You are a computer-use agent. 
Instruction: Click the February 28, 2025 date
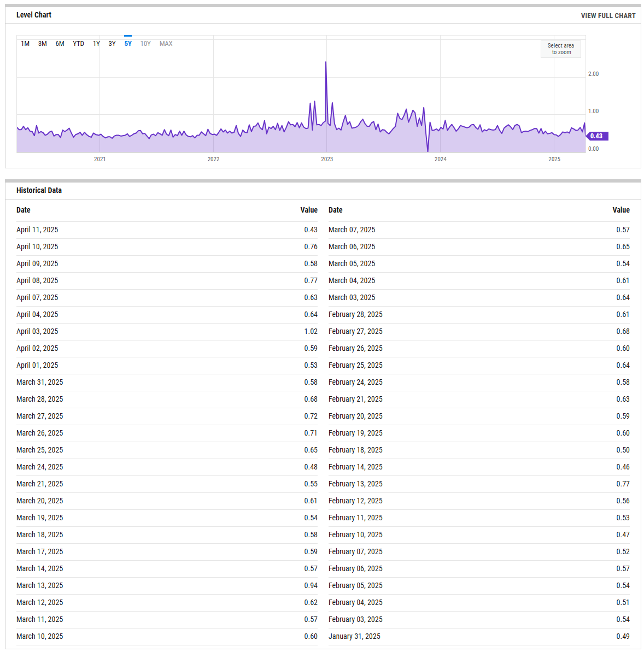point(355,315)
